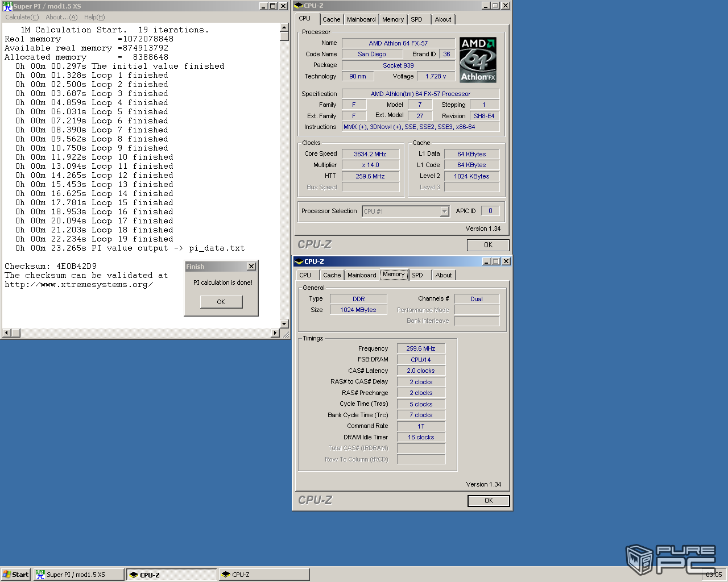Open the Cache tab in upper CPU-Z

pos(331,19)
